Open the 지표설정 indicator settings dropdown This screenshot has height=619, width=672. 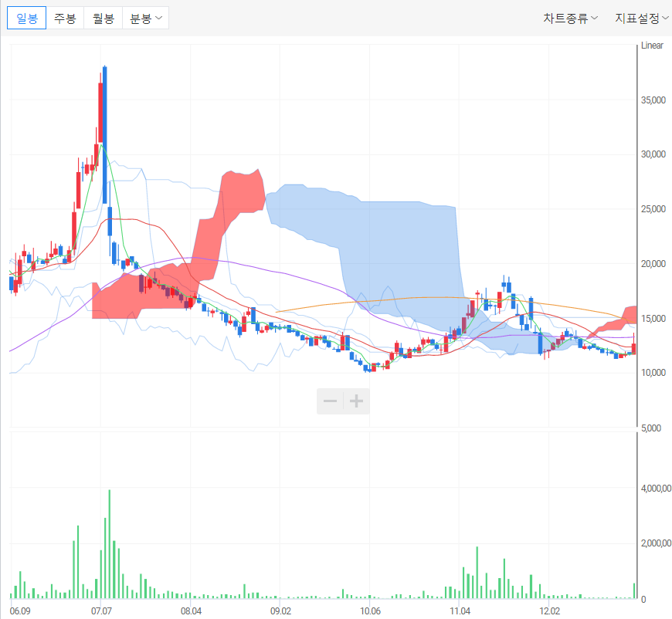pos(642,18)
